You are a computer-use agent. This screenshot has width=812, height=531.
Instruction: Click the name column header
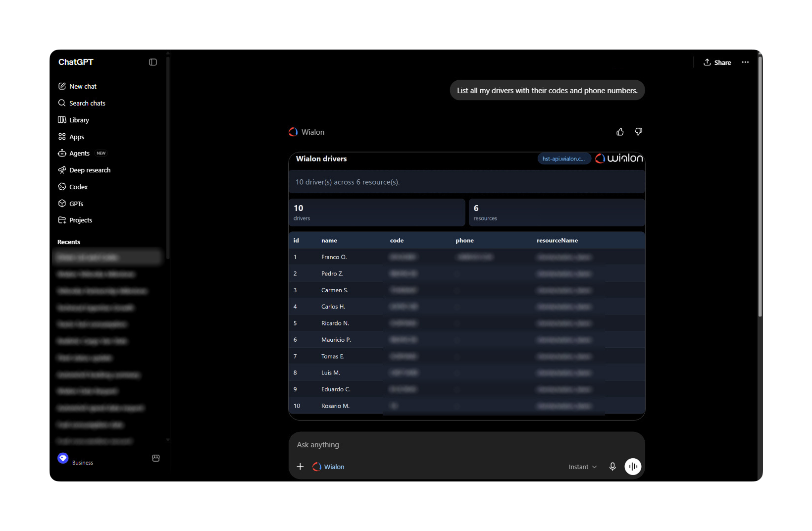[x=329, y=241]
